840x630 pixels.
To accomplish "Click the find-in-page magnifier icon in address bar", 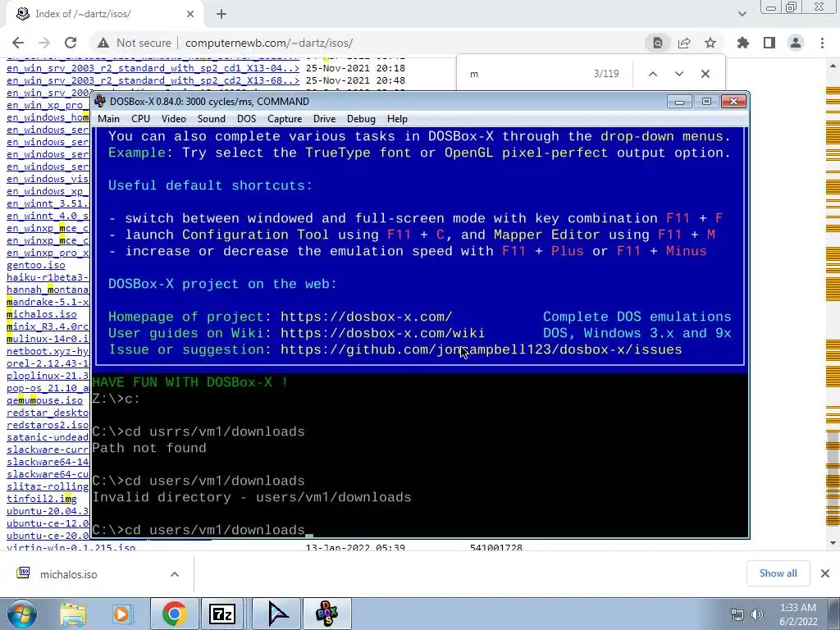I will pyautogui.click(x=658, y=43).
